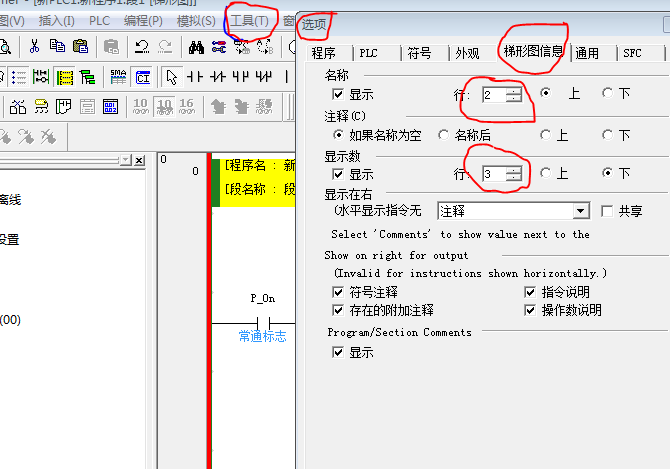Screen dimensions: 670x469
Task: Uncheck the 指令说明 checkbox
Action: [x=530, y=292]
